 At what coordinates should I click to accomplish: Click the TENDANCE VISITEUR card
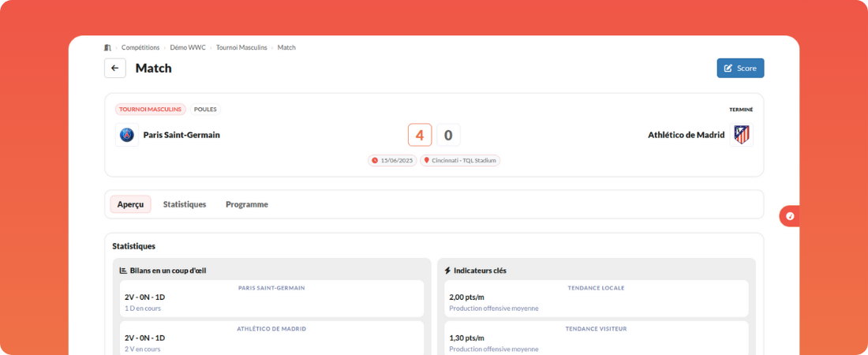[x=597, y=338]
